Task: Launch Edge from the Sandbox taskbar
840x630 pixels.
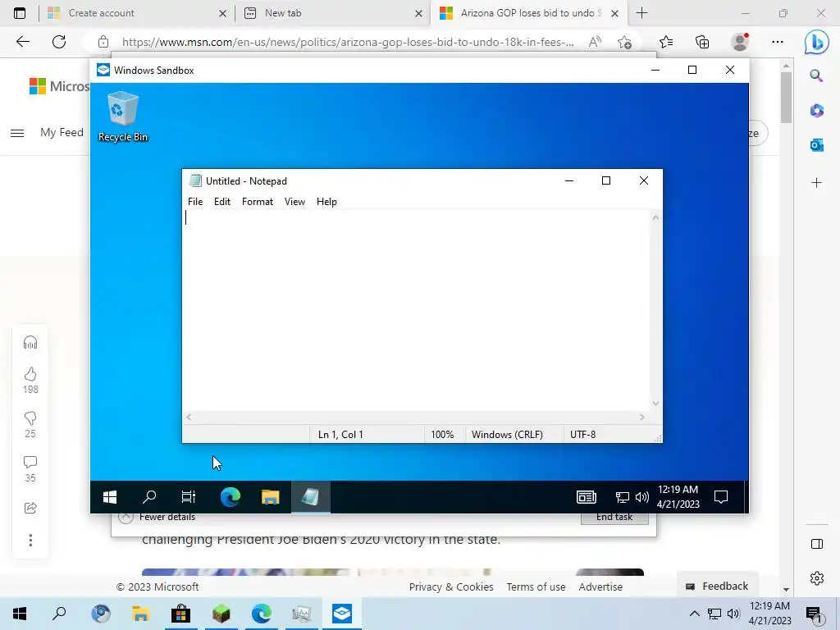Action: coord(230,497)
